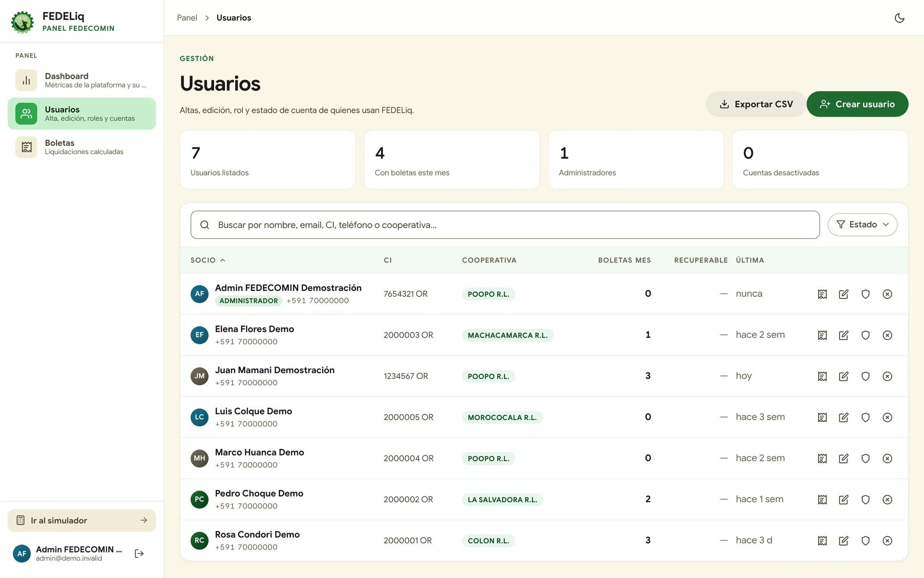Click shield icon for Luis Colque
Image resolution: width=924 pixels, height=578 pixels.
pyautogui.click(x=865, y=417)
